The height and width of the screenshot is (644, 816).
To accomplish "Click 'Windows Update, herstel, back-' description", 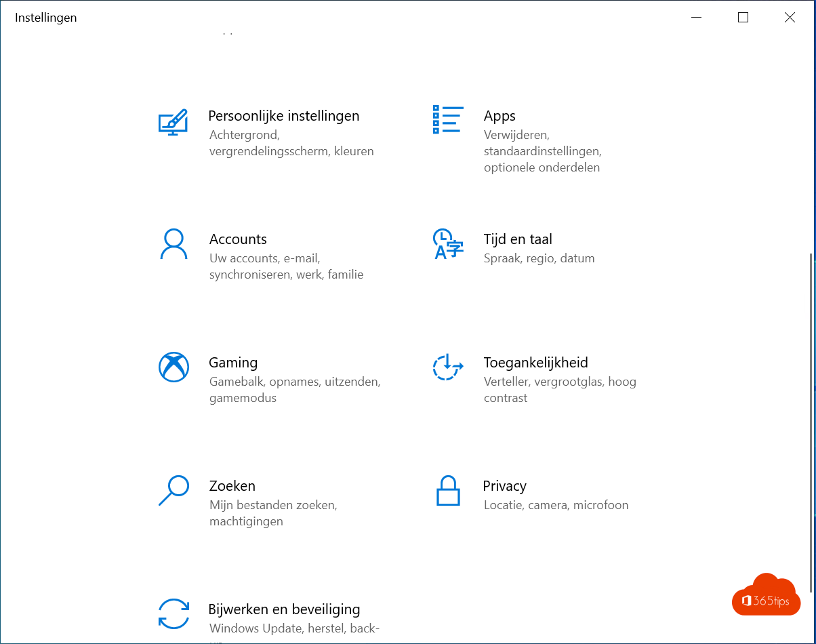I will coord(294,628).
